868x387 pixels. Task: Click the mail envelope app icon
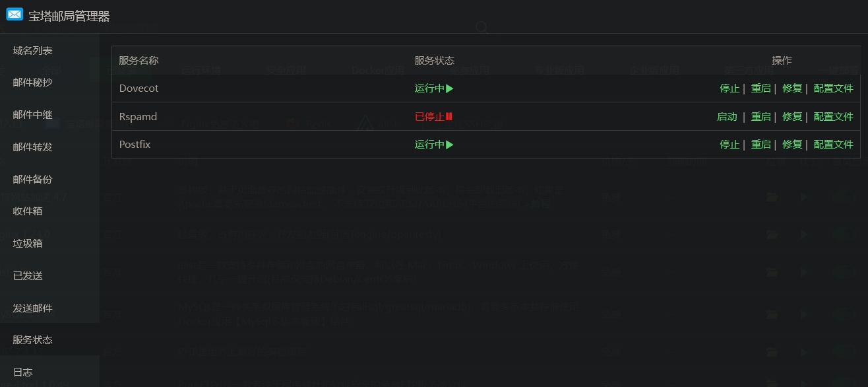[x=15, y=14]
